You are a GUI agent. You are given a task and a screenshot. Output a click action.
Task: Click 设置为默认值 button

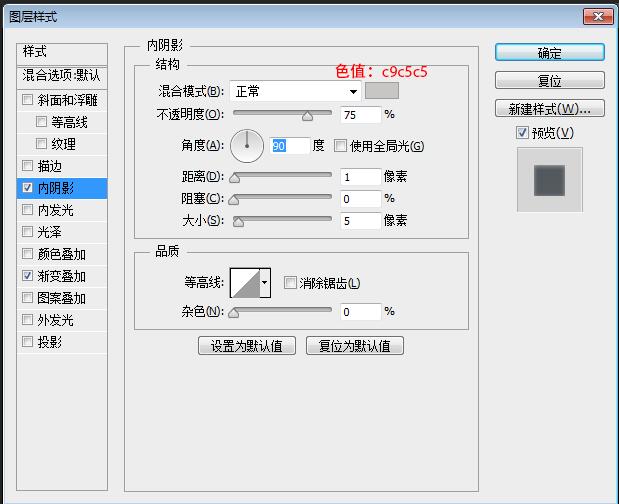(247, 346)
